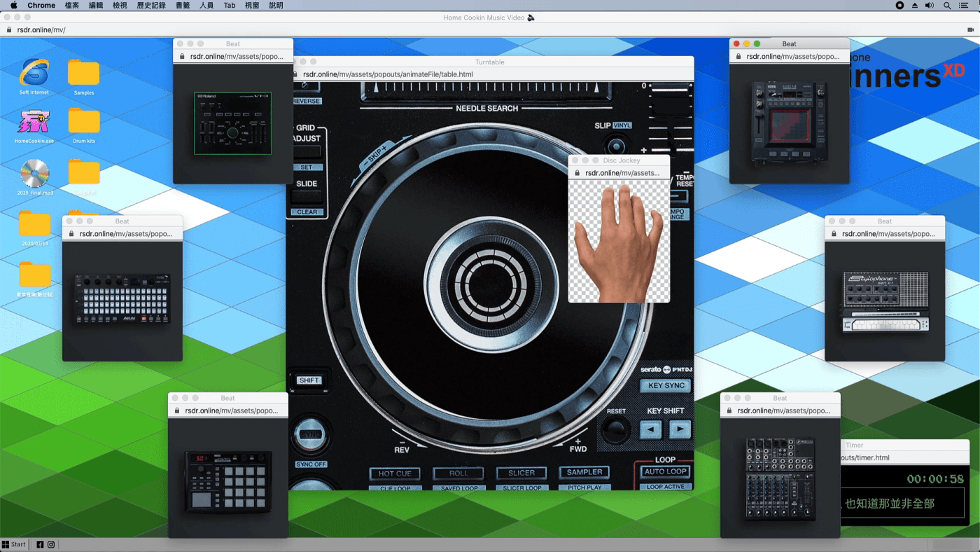
Task: Click the Kaoss Pad device image
Action: pyautogui.click(x=789, y=123)
